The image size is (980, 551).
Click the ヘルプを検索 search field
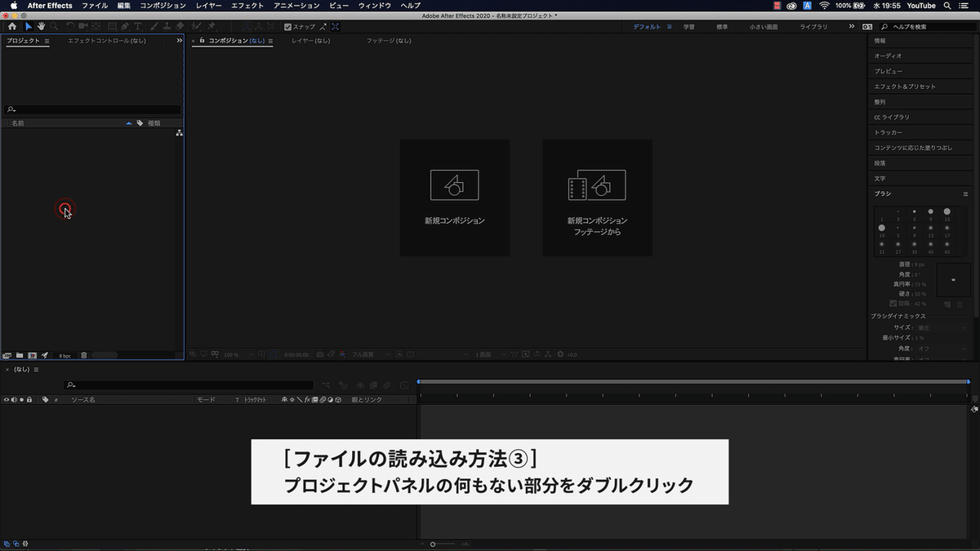[x=927, y=27]
